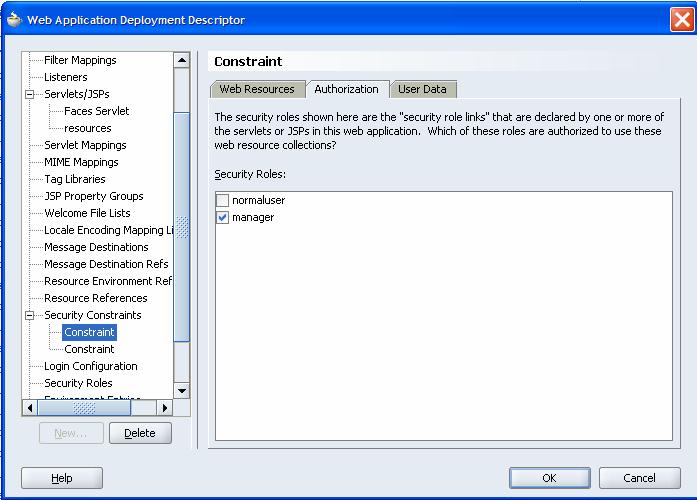Delete the selected Constraint node
Image resolution: width=697 pixels, height=500 pixels.
[139, 433]
